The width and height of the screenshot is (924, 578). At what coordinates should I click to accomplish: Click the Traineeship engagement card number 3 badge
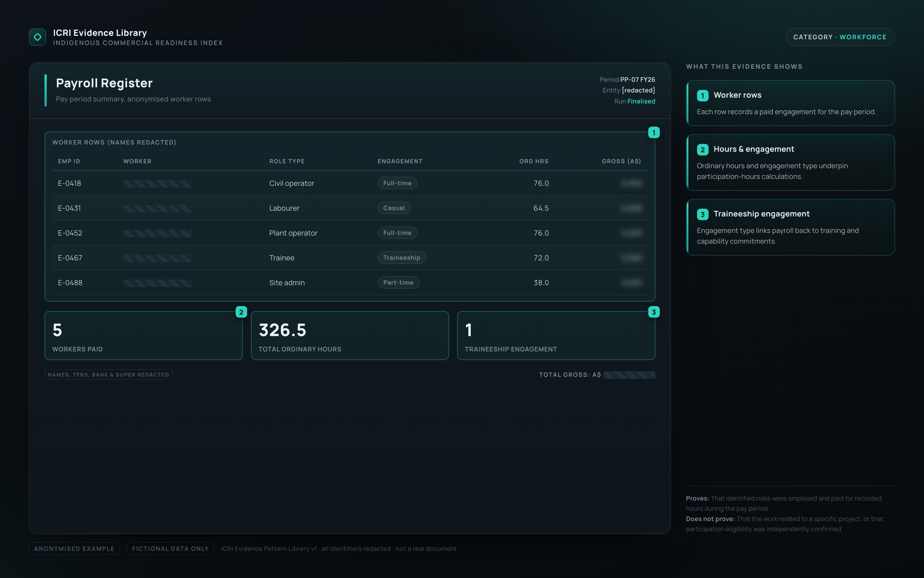(703, 214)
